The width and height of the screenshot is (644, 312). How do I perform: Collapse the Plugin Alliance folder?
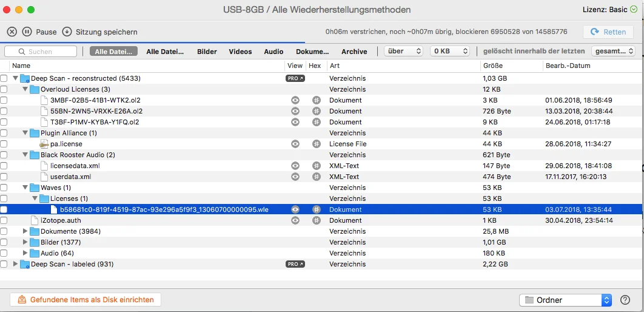[x=25, y=133]
